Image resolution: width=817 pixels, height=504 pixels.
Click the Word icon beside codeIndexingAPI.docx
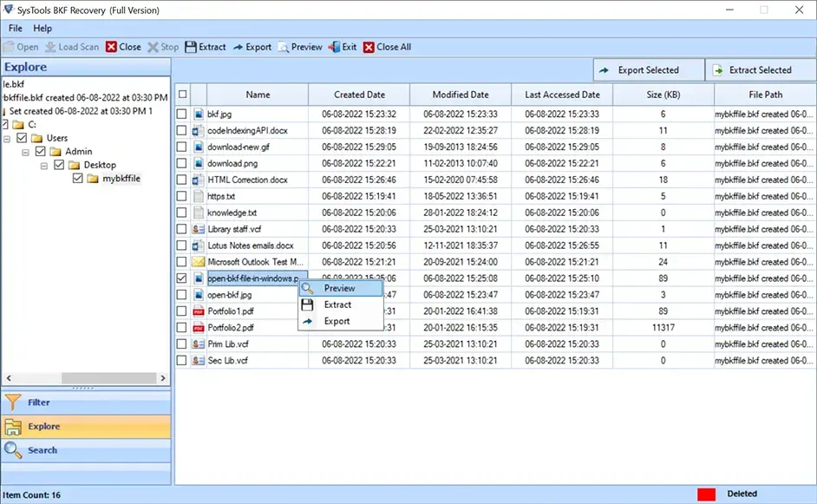(x=198, y=131)
